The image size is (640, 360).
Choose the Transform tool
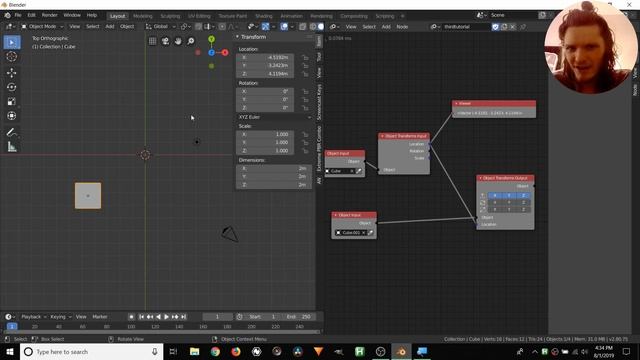[12, 116]
